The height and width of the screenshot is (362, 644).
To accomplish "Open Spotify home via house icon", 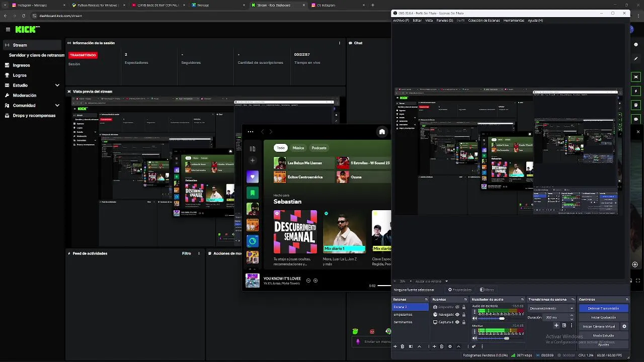I will coord(382,132).
